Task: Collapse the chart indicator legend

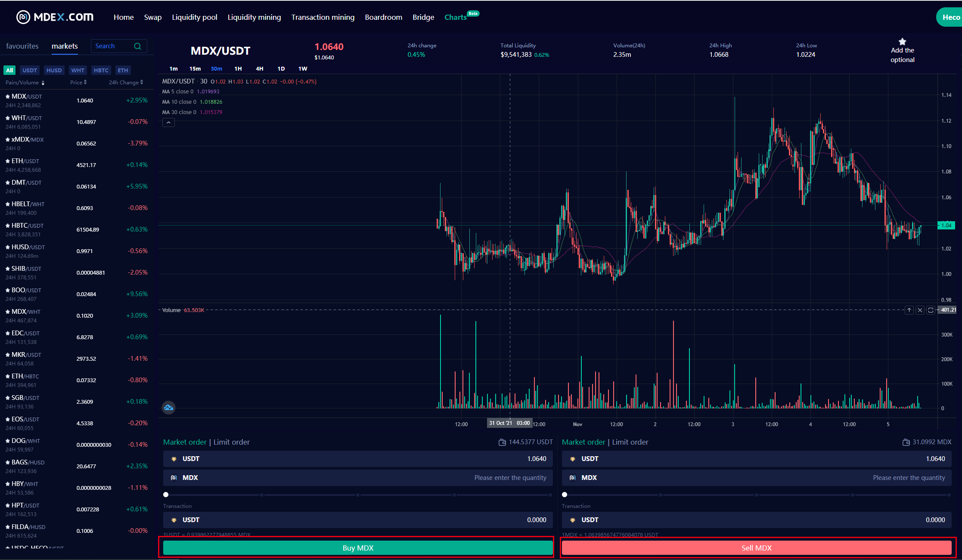Action: [x=168, y=123]
